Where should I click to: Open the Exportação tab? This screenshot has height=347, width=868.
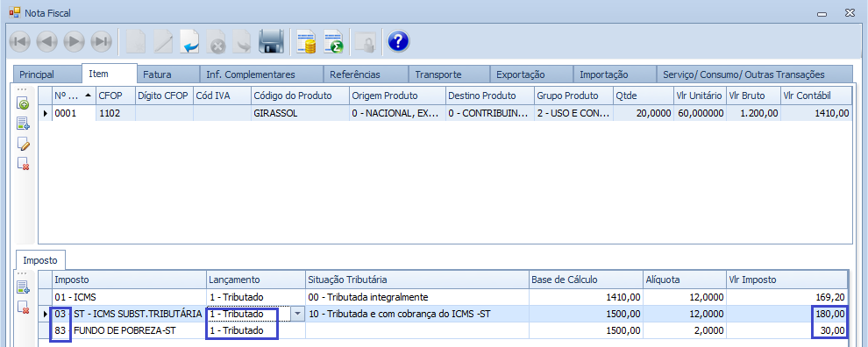tap(530, 74)
